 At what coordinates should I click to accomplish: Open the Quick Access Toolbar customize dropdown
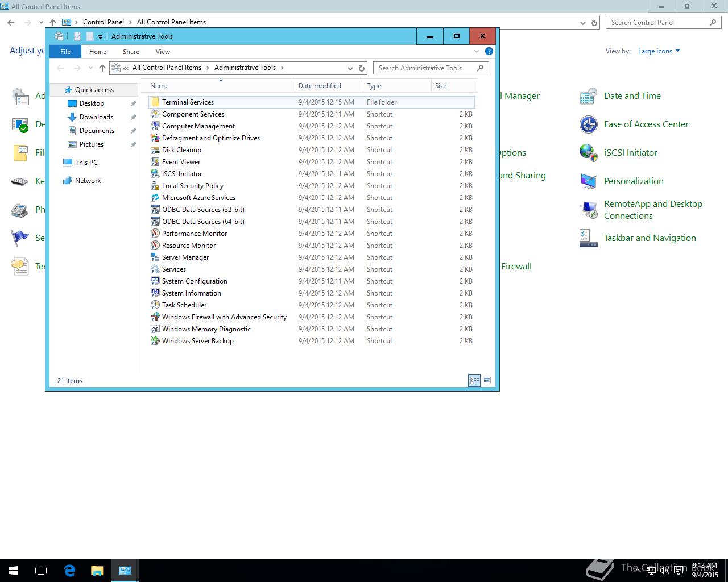pyautogui.click(x=100, y=36)
